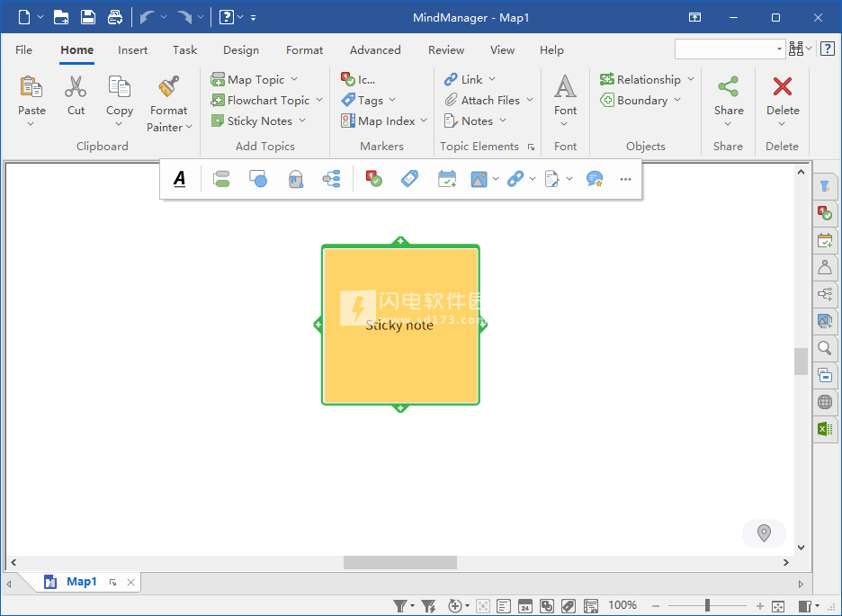Screen dimensions: 842x616
Task: Adjust the zoom slider handle
Action: (708, 605)
